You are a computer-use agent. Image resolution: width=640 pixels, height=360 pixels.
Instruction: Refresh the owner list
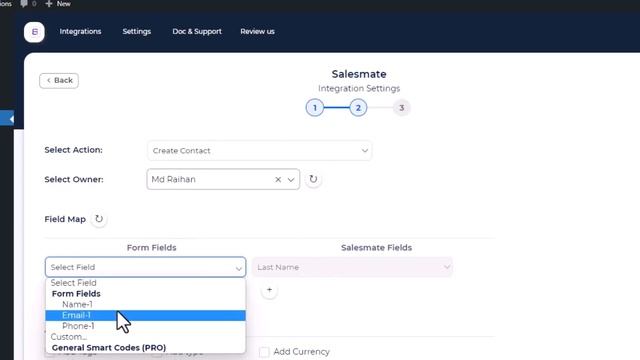click(313, 179)
